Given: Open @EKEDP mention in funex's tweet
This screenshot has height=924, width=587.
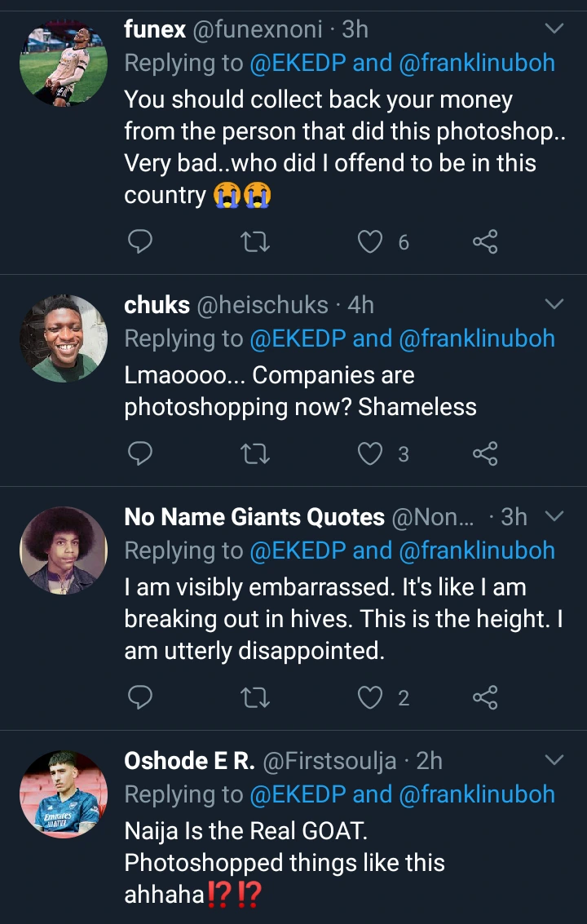Looking at the screenshot, I should (x=297, y=63).
